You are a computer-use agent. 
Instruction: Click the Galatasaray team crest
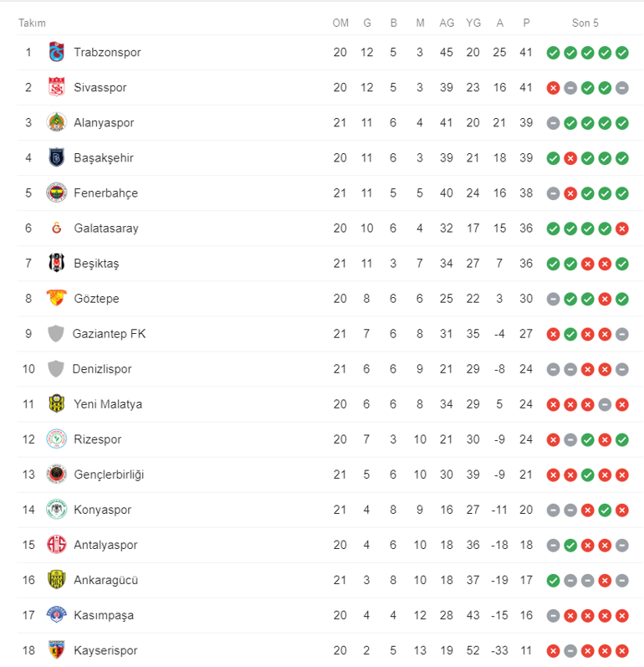pos(56,228)
